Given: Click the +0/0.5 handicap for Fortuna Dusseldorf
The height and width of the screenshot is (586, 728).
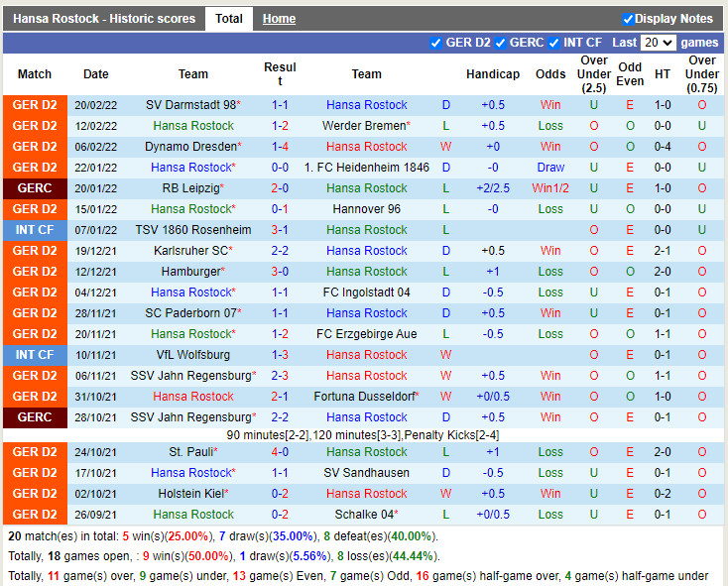Looking at the screenshot, I should (493, 397).
